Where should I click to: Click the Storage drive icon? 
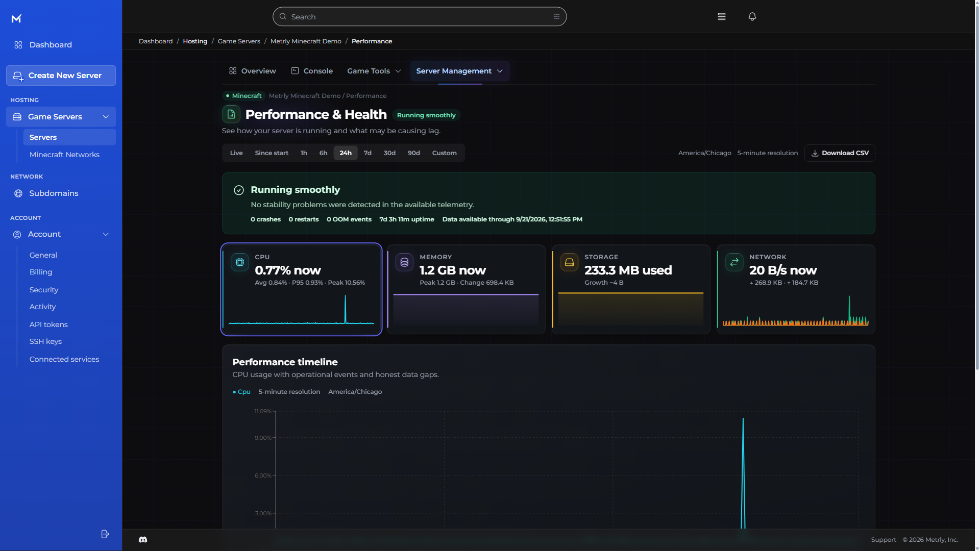tap(569, 262)
